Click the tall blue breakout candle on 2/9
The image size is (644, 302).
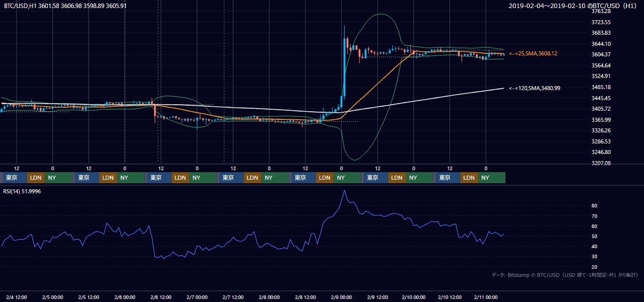coord(344,68)
